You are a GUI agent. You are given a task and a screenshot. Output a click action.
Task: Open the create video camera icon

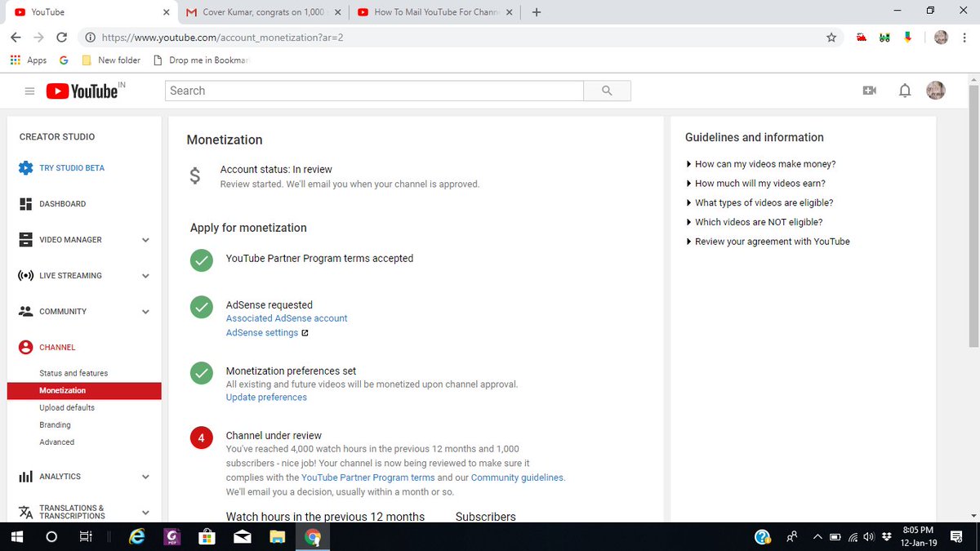870,91
